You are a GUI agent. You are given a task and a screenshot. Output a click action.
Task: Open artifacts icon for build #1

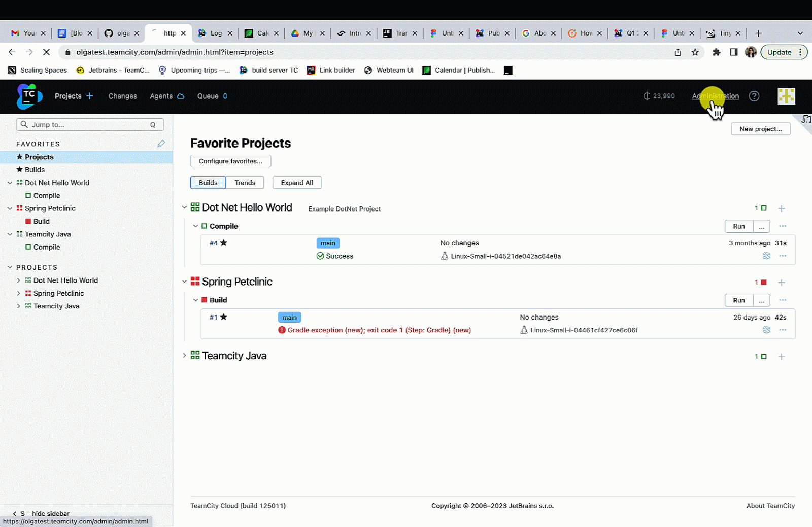pyautogui.click(x=766, y=330)
